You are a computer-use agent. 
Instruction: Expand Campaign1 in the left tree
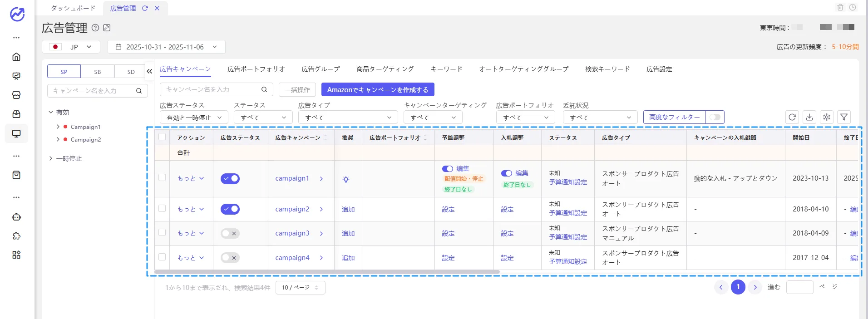click(x=58, y=127)
